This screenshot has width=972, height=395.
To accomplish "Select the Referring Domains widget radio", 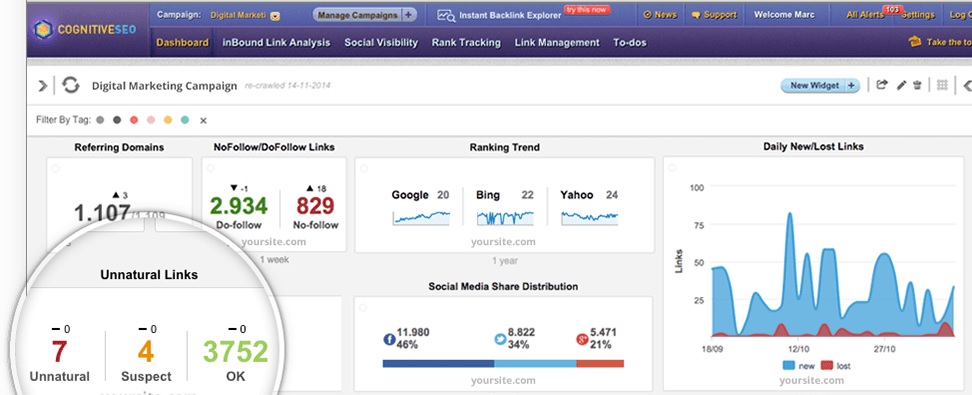I will pyautogui.click(x=55, y=168).
